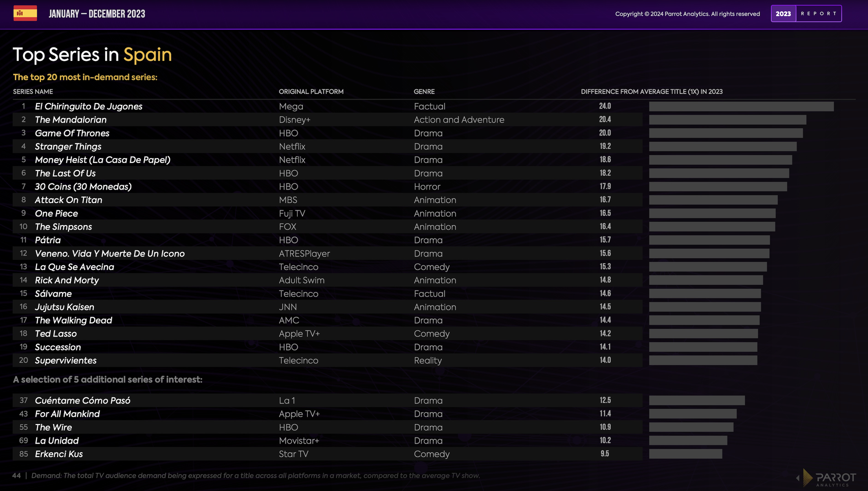Click the 'Top Series in Spain' title
The image size is (868, 491).
(x=92, y=55)
